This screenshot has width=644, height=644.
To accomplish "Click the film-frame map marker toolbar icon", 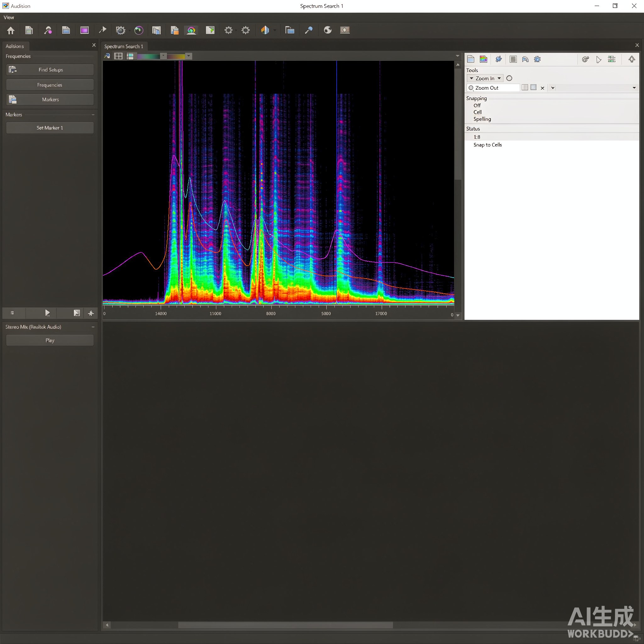I will click(x=345, y=30).
